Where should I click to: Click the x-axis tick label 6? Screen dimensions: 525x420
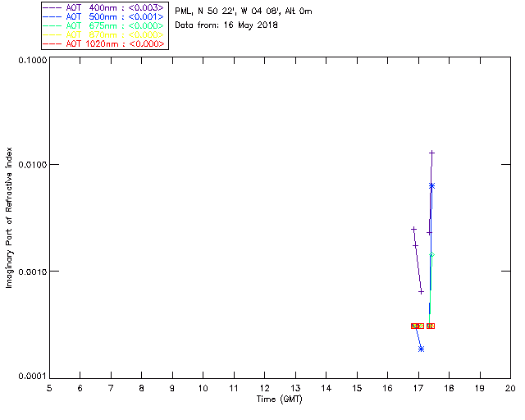(80, 388)
